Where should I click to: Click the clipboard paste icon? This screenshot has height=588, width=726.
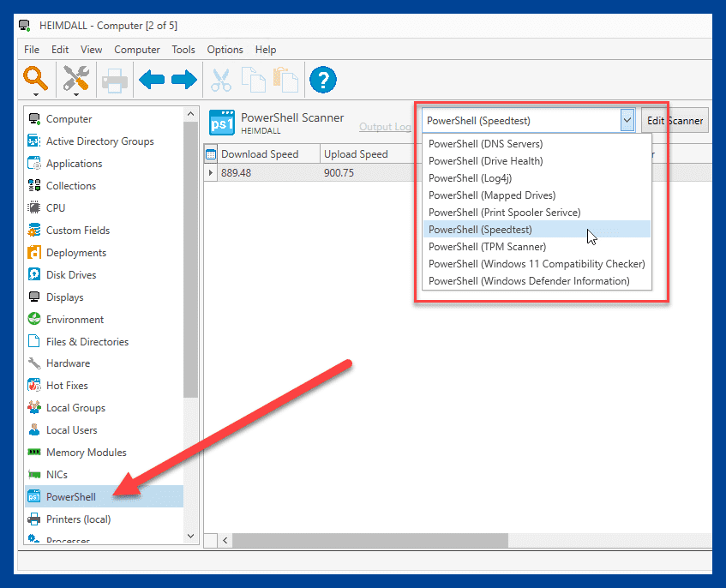pyautogui.click(x=285, y=80)
